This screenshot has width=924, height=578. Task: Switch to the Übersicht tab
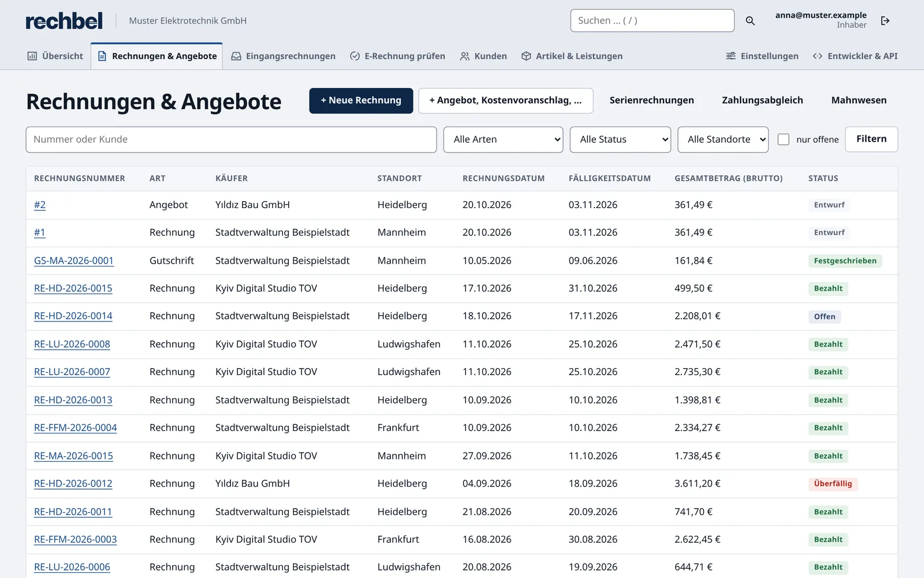pyautogui.click(x=55, y=56)
